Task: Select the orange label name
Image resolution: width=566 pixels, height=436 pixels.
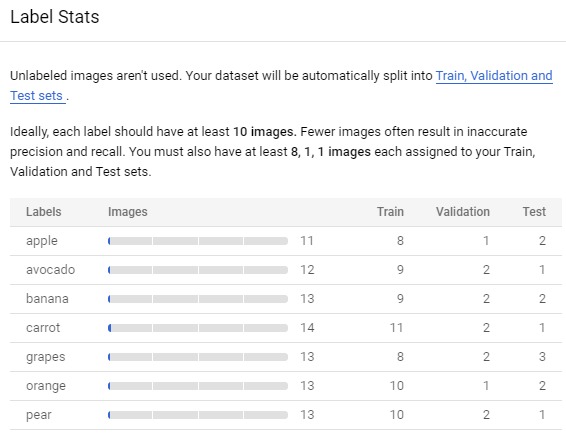Action: [x=46, y=386]
